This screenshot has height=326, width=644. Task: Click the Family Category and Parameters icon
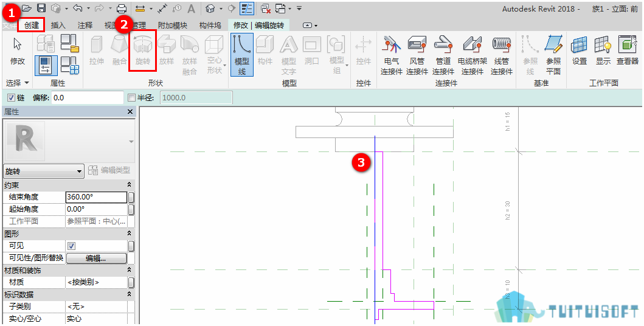70,43
